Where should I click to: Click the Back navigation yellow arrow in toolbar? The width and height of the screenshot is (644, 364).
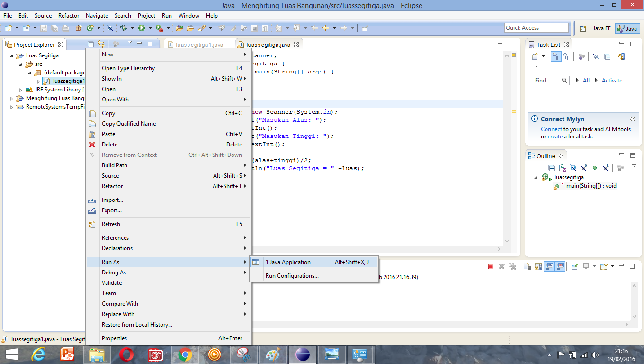(326, 28)
